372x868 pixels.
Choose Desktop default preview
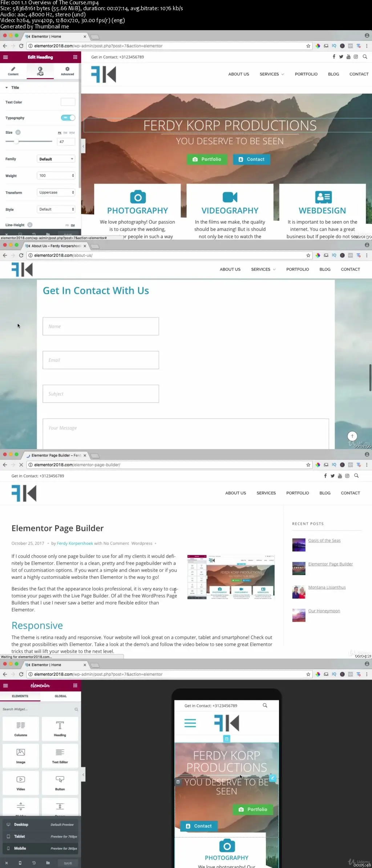[x=40, y=824]
